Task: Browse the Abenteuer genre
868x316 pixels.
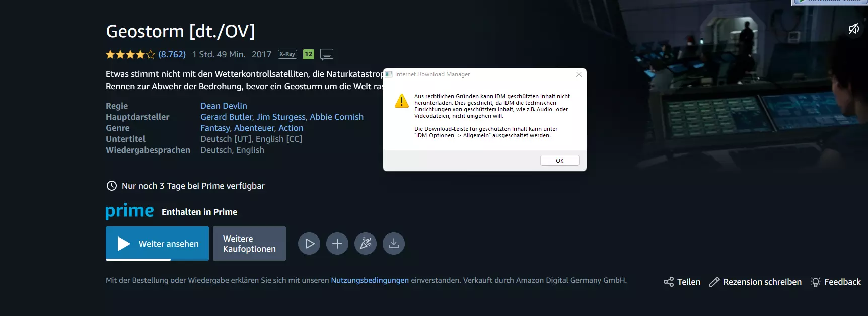Action: [254, 128]
